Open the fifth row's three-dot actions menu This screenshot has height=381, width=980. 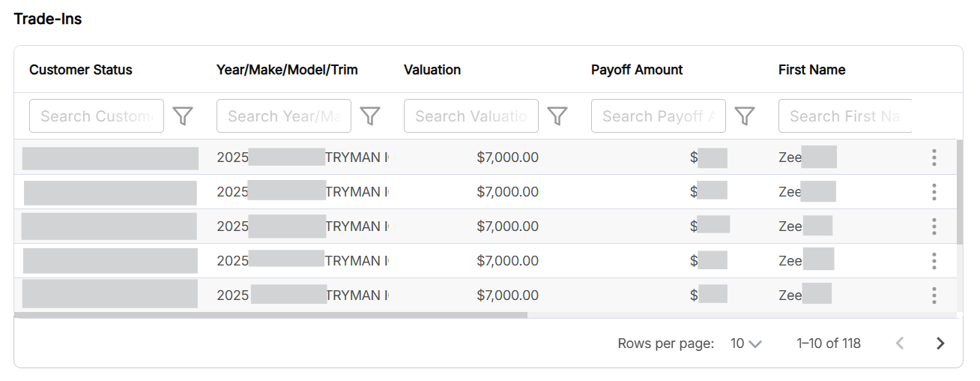coord(934,295)
